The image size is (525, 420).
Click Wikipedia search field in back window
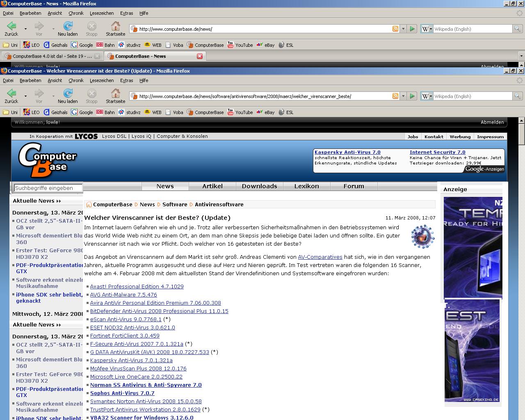[x=472, y=29]
